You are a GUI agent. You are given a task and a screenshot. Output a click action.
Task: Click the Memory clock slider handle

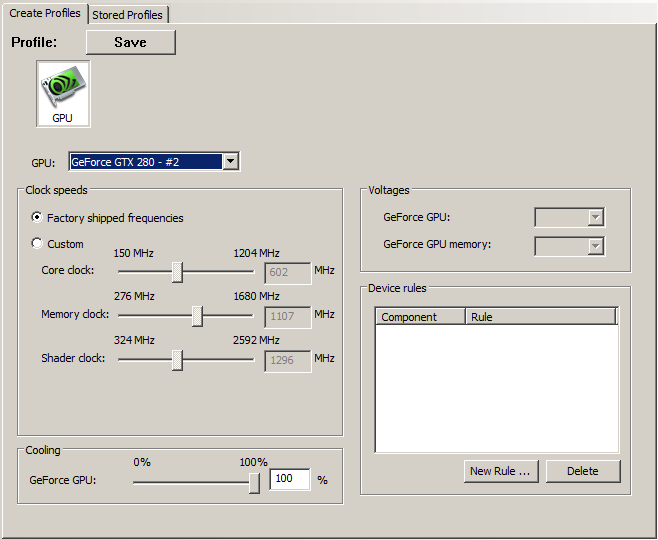(x=197, y=316)
